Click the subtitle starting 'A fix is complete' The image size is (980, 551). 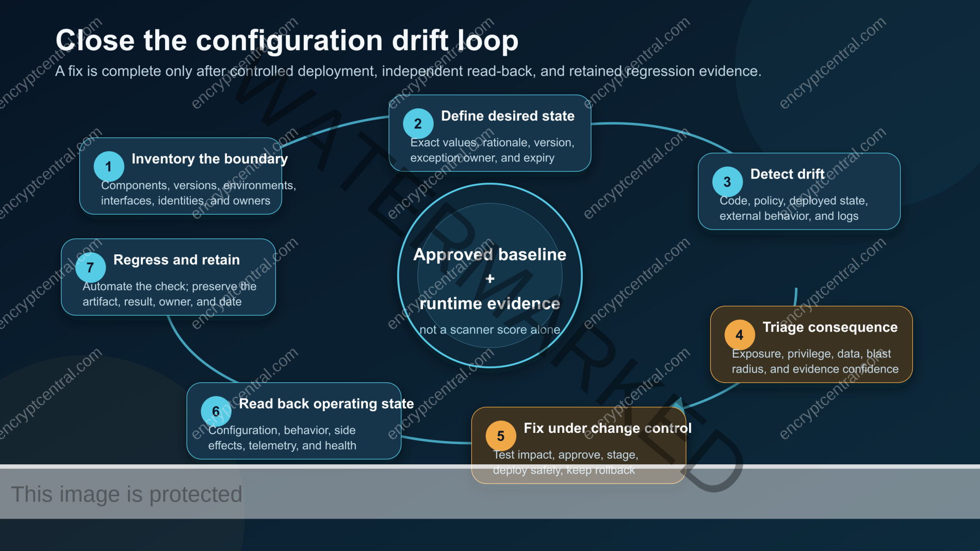(408, 71)
